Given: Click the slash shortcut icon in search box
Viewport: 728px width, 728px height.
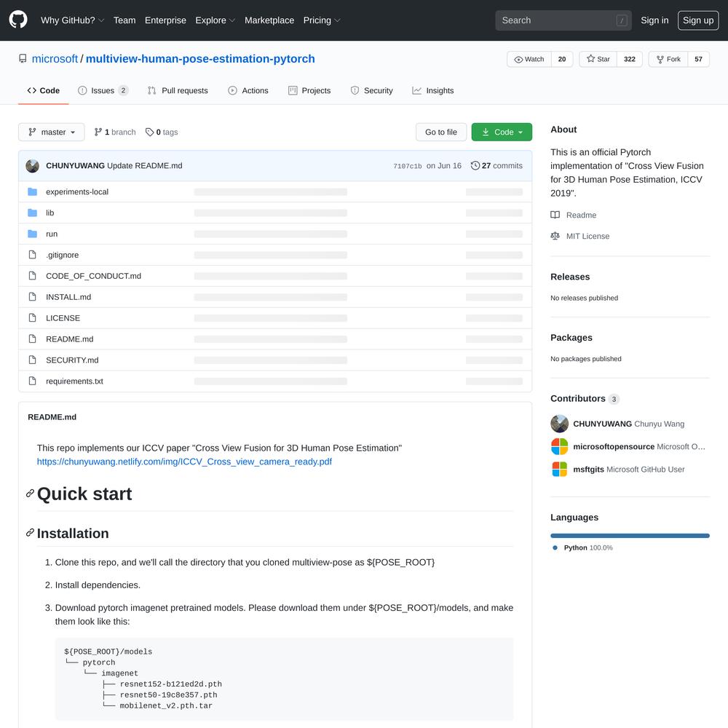Looking at the screenshot, I should pyautogui.click(x=622, y=20).
